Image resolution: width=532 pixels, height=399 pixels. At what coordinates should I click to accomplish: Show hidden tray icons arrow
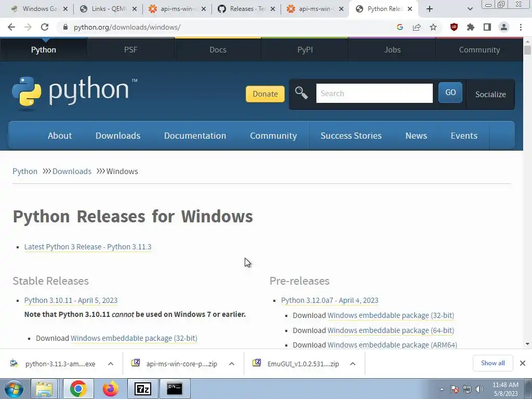(442, 389)
